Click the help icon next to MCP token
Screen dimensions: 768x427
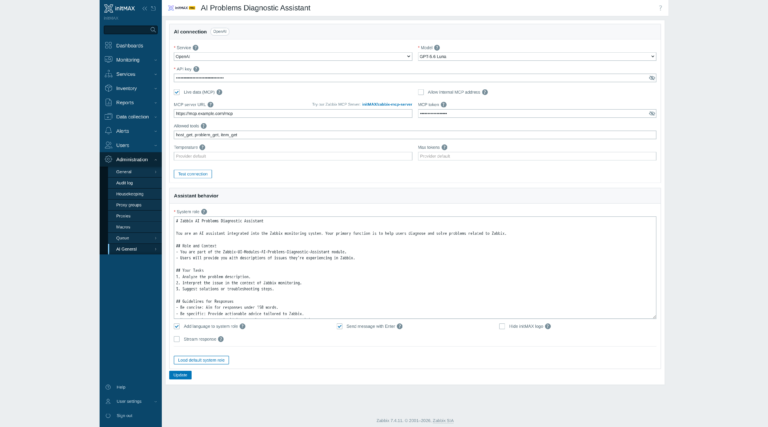443,104
